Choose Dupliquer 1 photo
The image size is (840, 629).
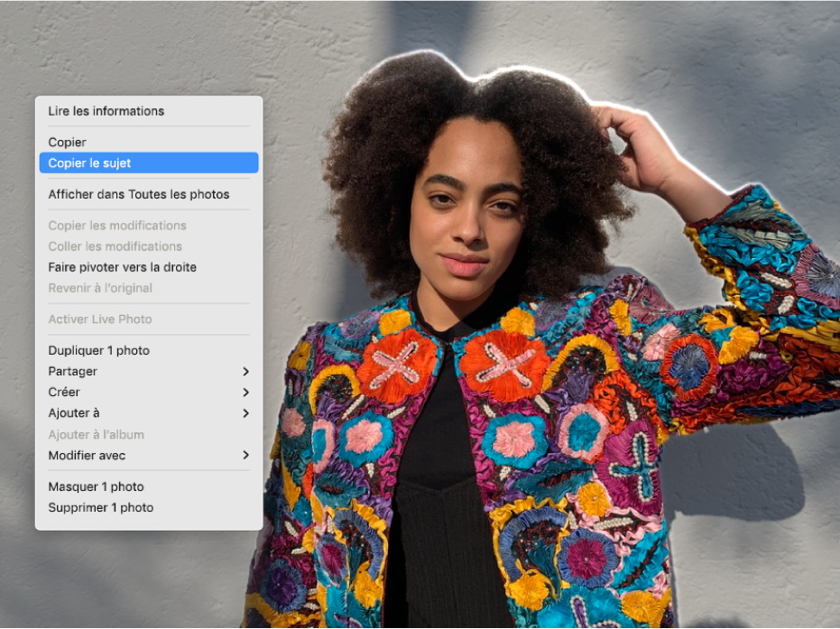[98, 350]
